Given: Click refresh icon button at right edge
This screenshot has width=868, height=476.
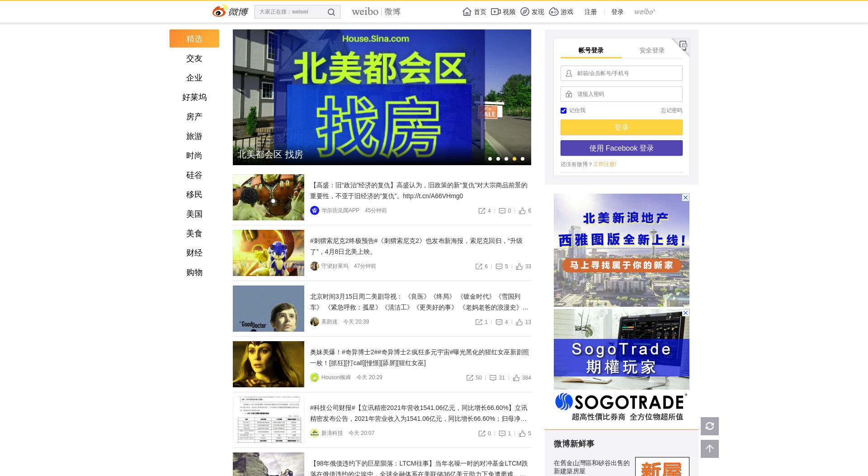Looking at the screenshot, I should coord(710,426).
